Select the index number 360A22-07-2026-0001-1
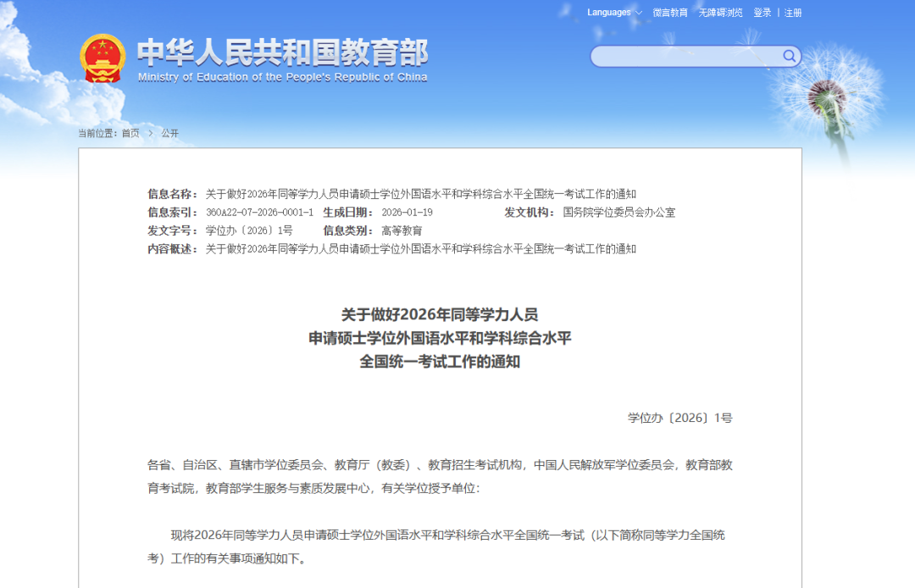The width and height of the screenshot is (915, 588). tap(260, 213)
